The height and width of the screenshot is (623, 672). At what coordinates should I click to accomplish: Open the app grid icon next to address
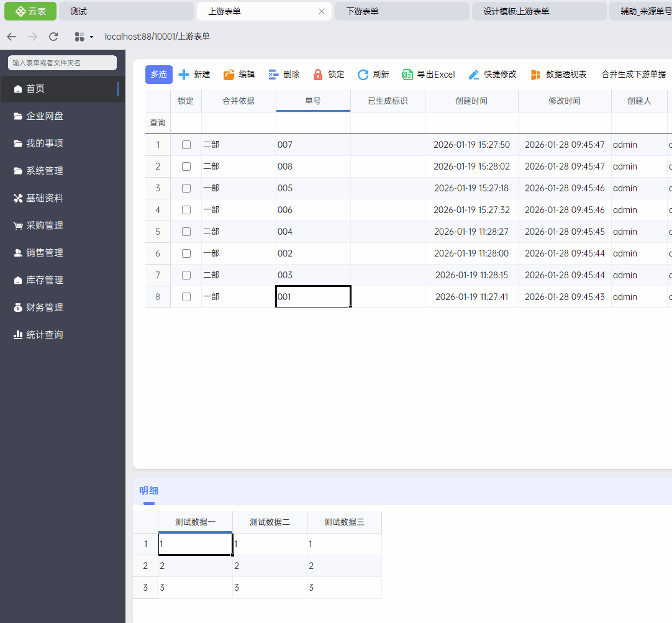79,37
